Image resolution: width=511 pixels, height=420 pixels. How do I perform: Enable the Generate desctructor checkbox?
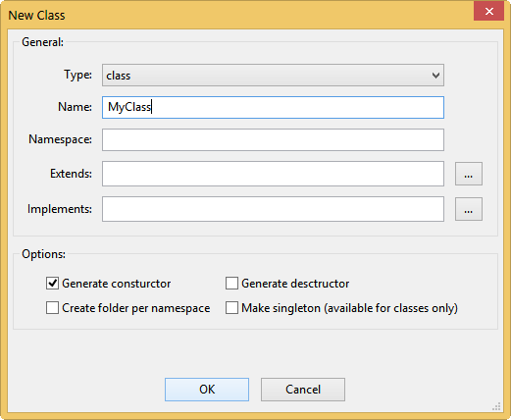pyautogui.click(x=231, y=284)
